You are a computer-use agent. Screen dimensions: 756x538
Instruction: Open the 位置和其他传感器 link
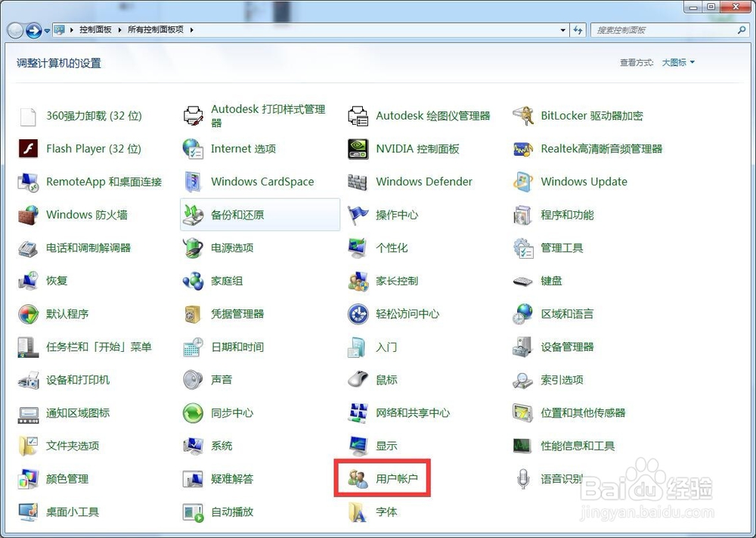(583, 413)
